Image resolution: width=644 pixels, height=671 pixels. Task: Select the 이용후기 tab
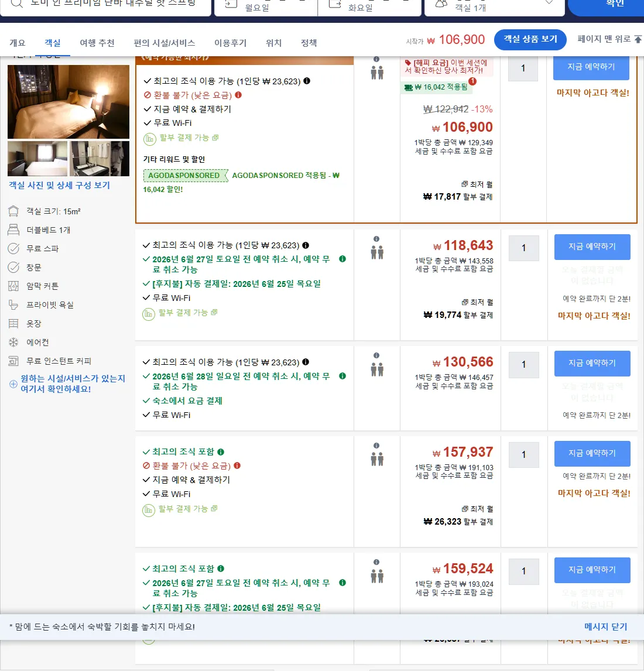tap(231, 43)
